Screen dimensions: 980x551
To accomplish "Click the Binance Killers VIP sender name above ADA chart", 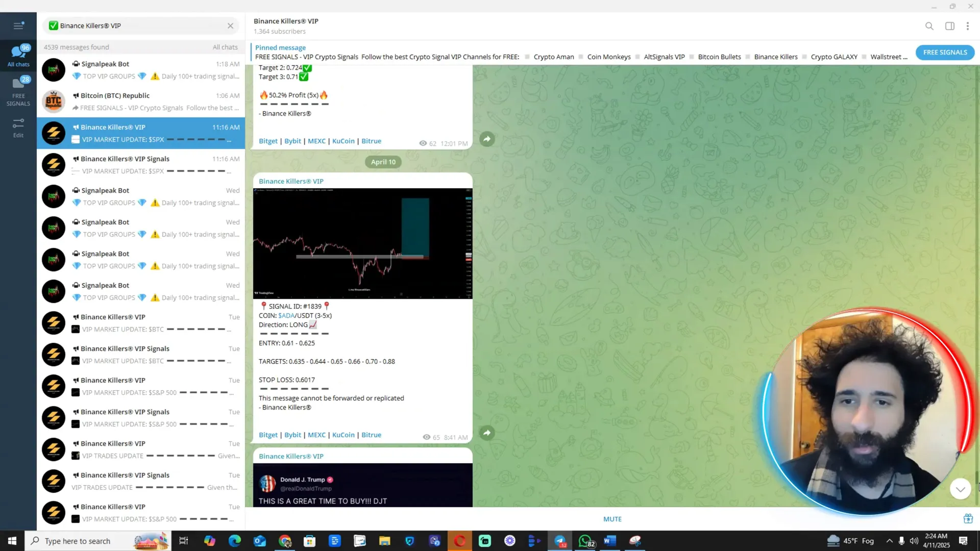I will click(291, 181).
